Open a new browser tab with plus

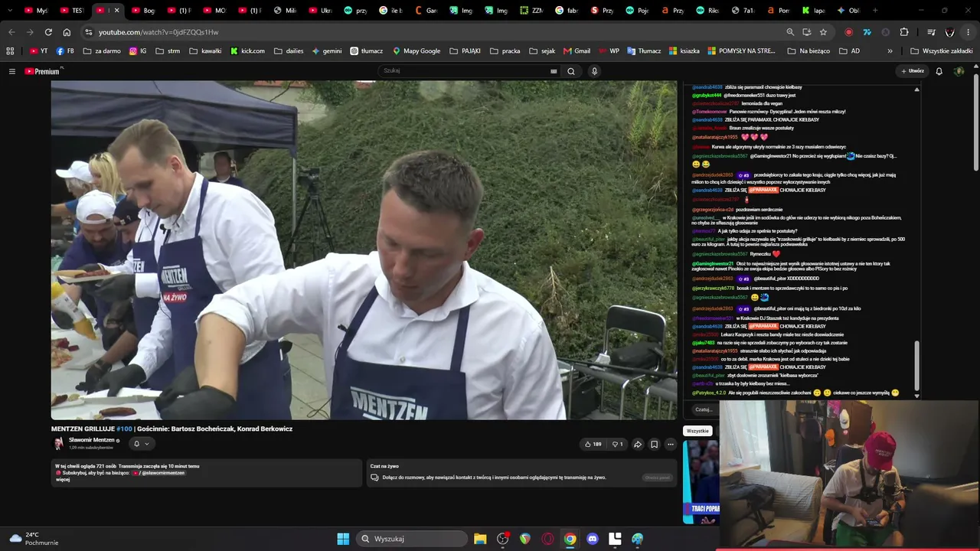pos(875,11)
